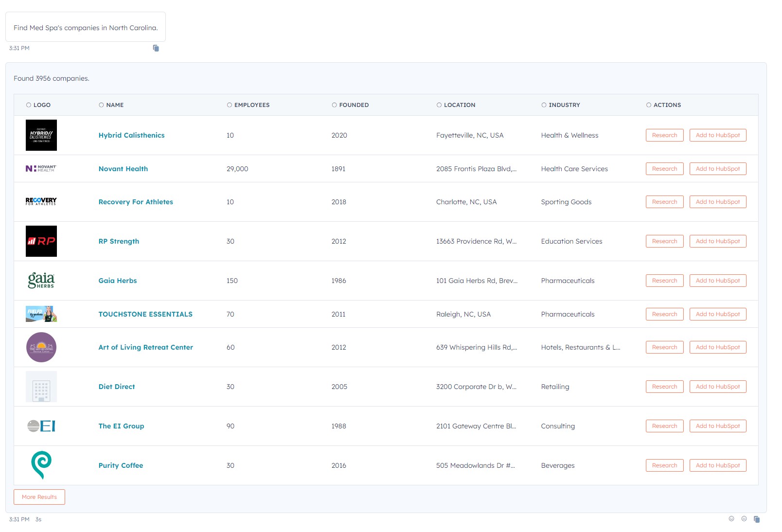Click the Beverages industry cell

(x=558, y=465)
